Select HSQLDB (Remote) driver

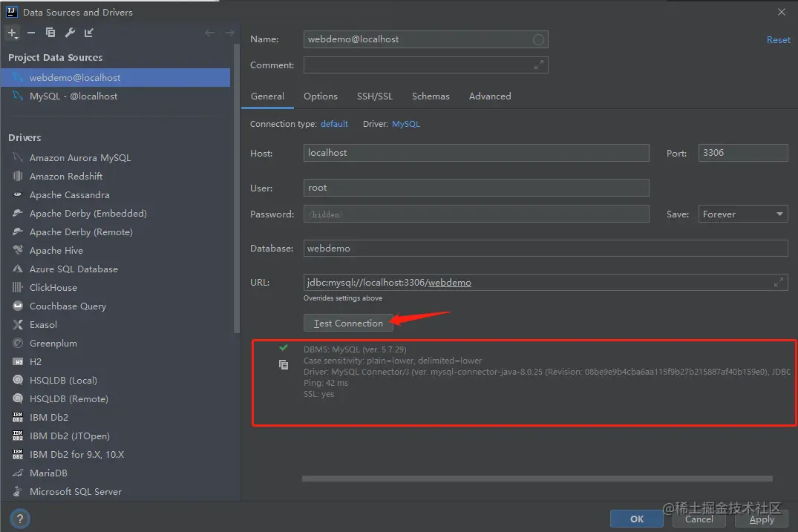[69, 399]
